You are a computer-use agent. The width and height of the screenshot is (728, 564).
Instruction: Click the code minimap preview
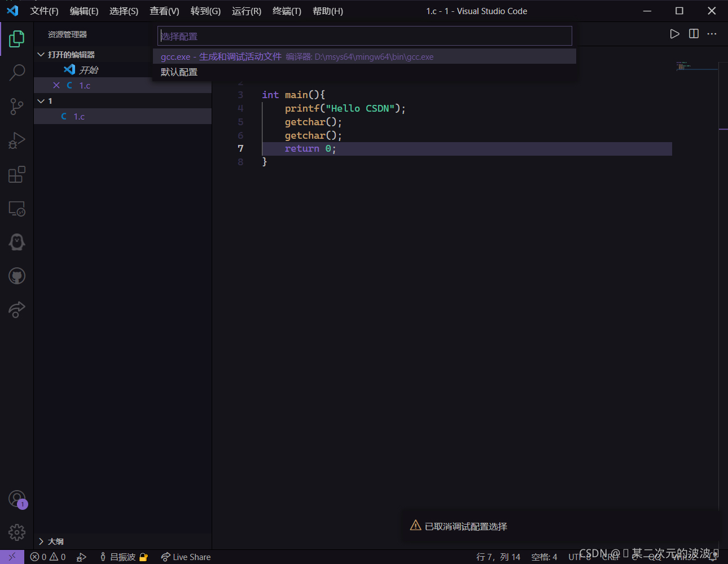tap(696, 67)
